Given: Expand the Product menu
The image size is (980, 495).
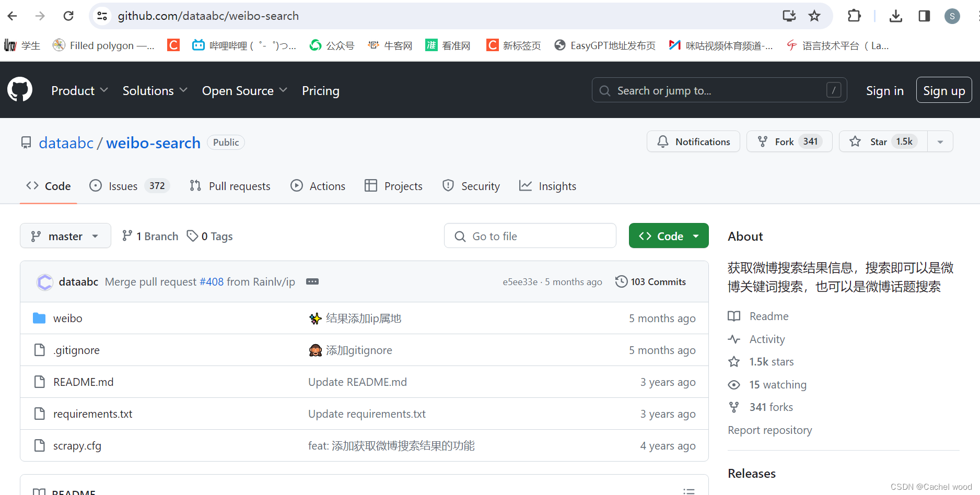Looking at the screenshot, I should pos(79,90).
